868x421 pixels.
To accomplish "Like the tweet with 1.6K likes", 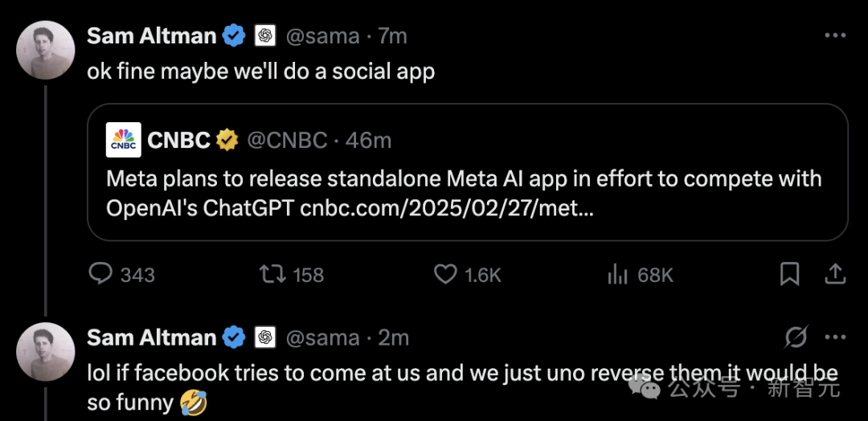I will coord(445,275).
